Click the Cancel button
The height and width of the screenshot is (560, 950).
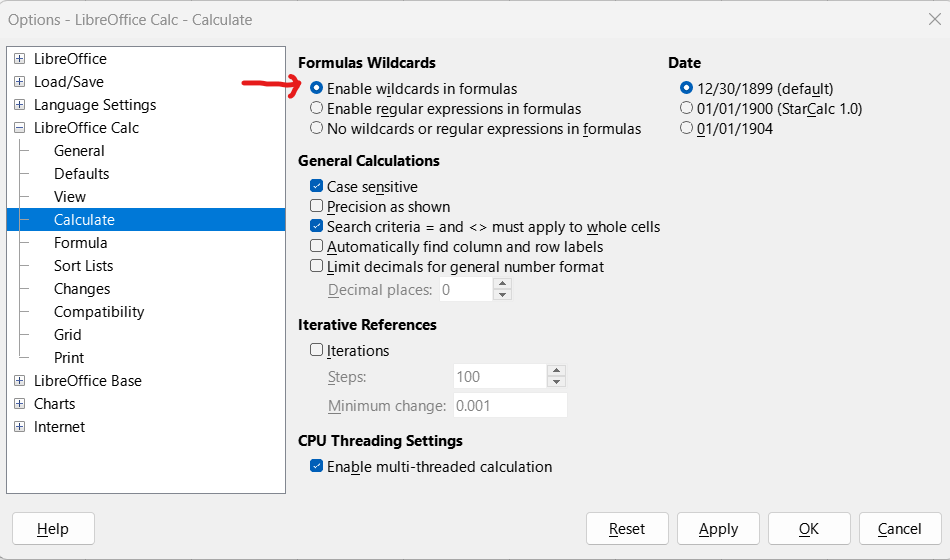point(900,529)
